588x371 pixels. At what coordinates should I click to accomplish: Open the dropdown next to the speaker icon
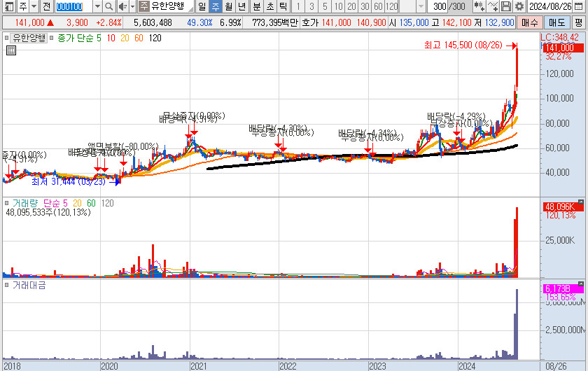click(132, 6)
